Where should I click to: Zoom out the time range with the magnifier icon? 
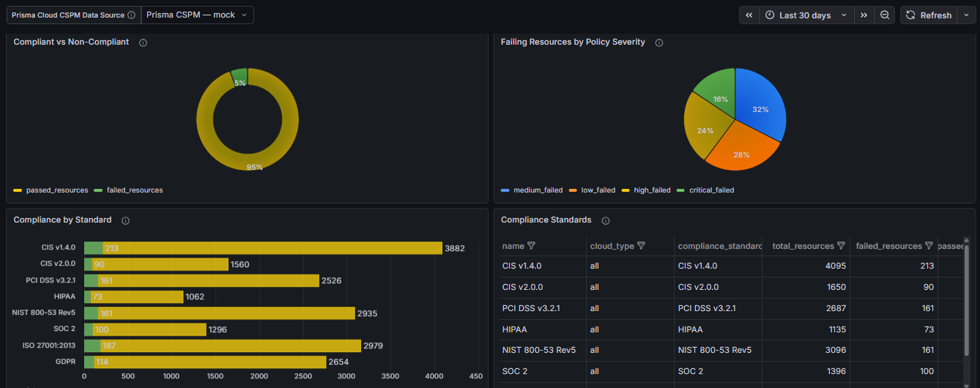[885, 15]
